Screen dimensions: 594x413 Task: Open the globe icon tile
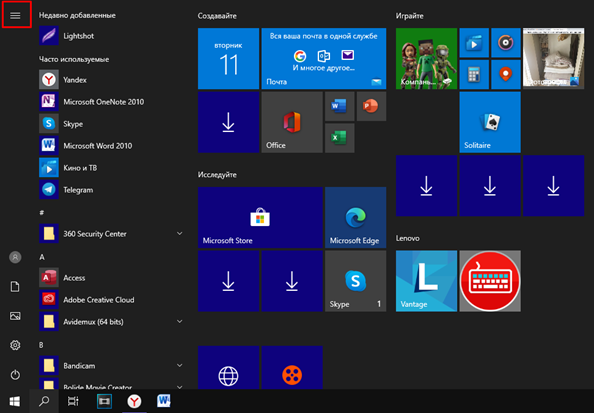click(228, 368)
